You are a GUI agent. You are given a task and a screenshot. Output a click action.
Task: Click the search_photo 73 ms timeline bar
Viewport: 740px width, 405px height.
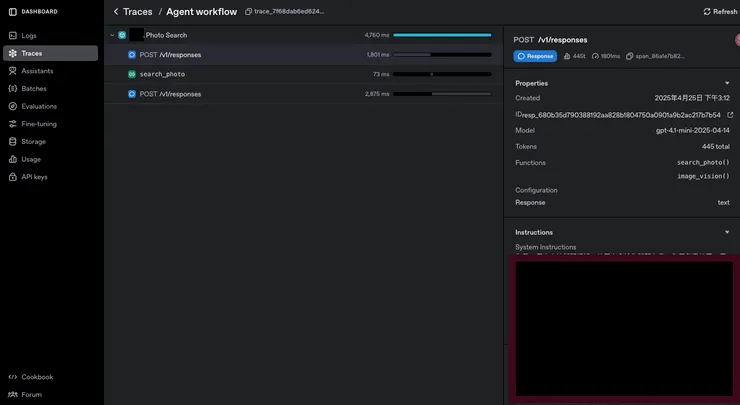442,74
